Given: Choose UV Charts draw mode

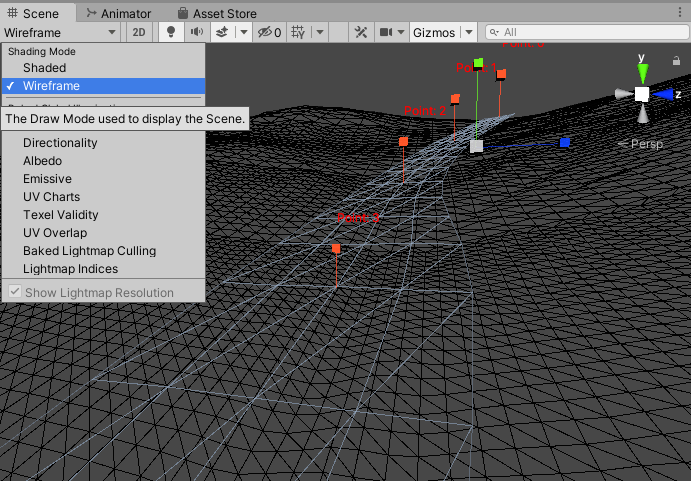Looking at the screenshot, I should tap(104, 197).
